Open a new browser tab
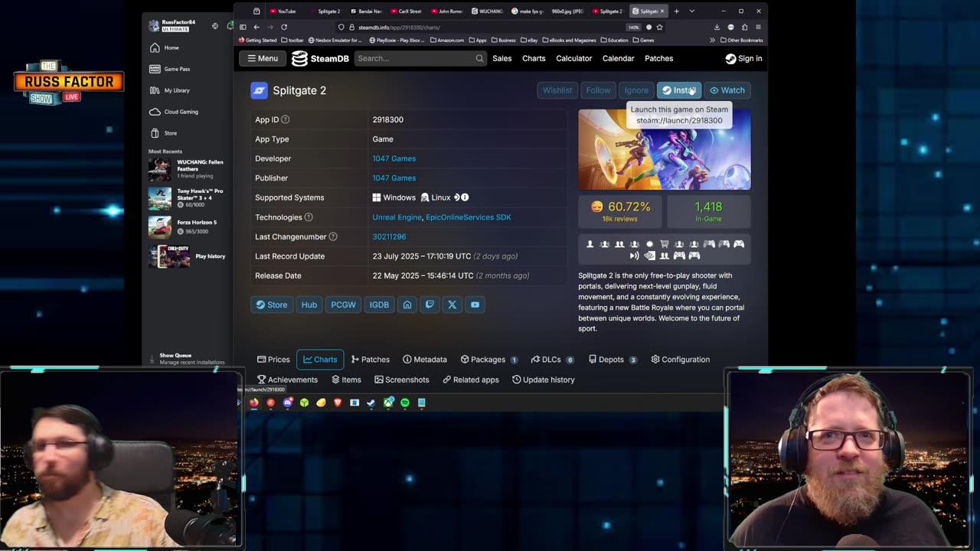 pos(676,11)
